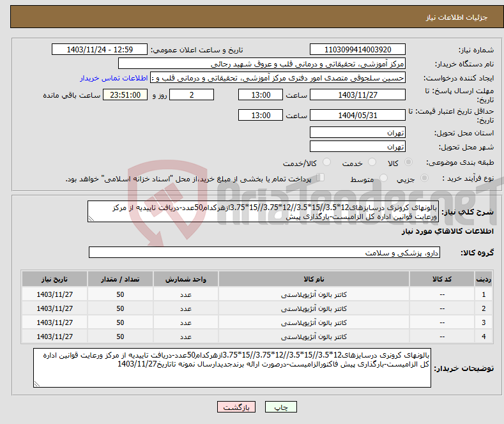Toggle treasury bonds payment checkbox
This screenshot has height=424, width=504.
[321, 178]
